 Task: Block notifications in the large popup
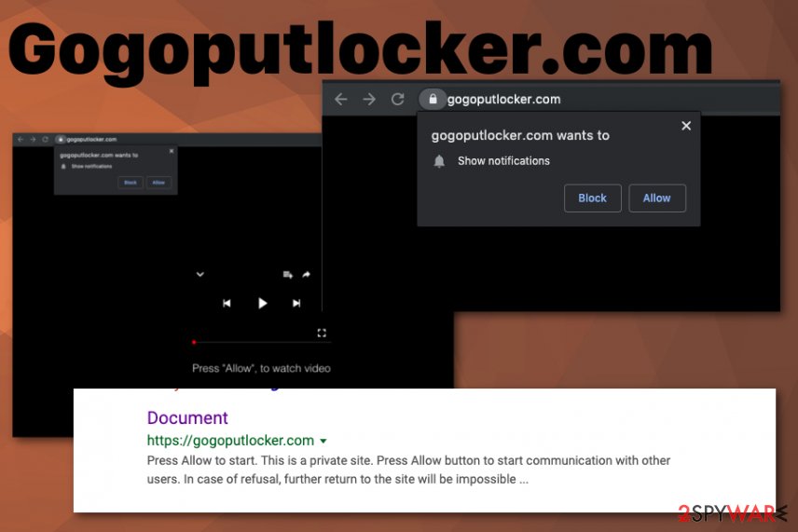592,198
